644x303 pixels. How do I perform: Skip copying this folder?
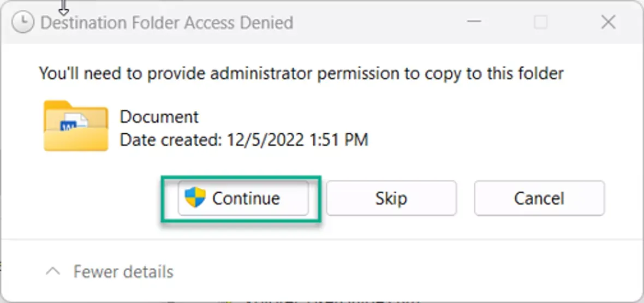pos(391,198)
